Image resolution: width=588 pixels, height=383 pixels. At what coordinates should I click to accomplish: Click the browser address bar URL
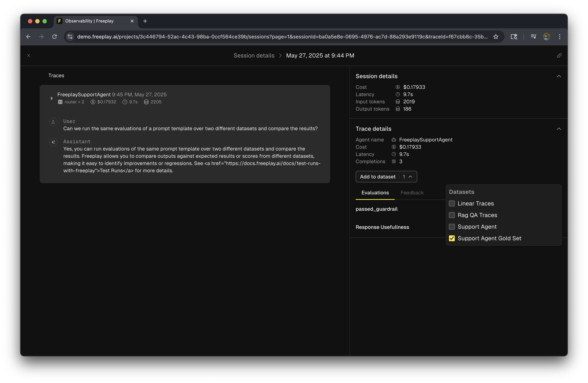282,37
